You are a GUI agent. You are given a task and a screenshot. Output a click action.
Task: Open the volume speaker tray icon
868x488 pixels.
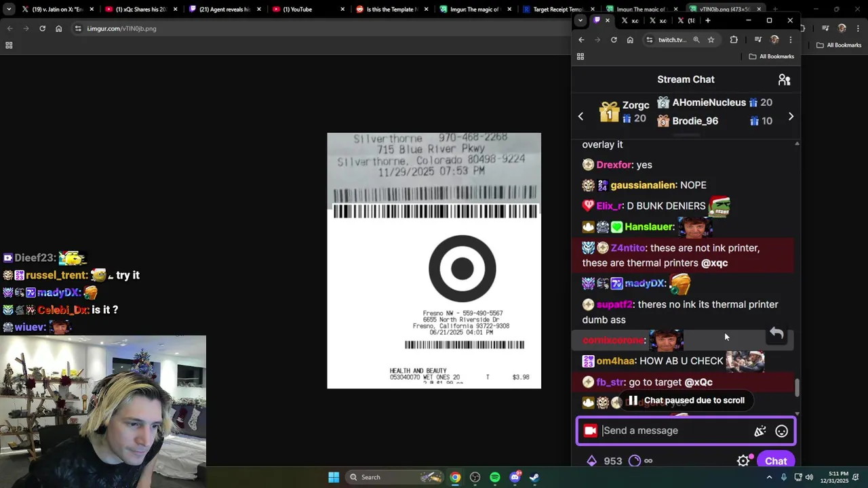[x=809, y=477]
